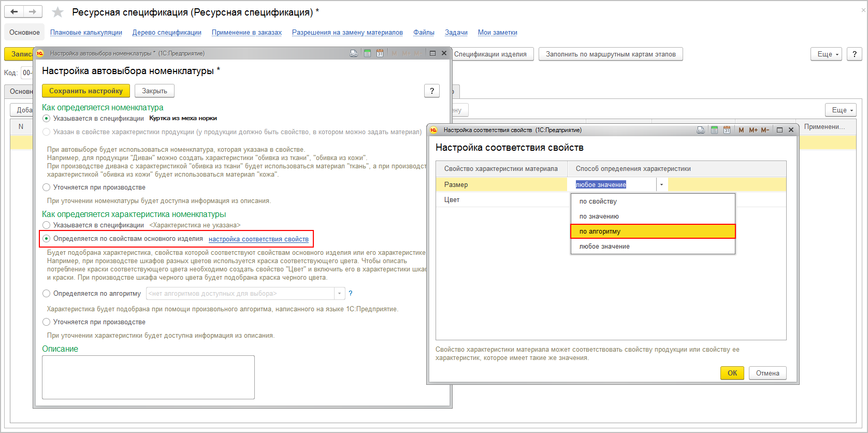868x433 pixels.
Task: Click the M+ memory add button
Action: (753, 130)
